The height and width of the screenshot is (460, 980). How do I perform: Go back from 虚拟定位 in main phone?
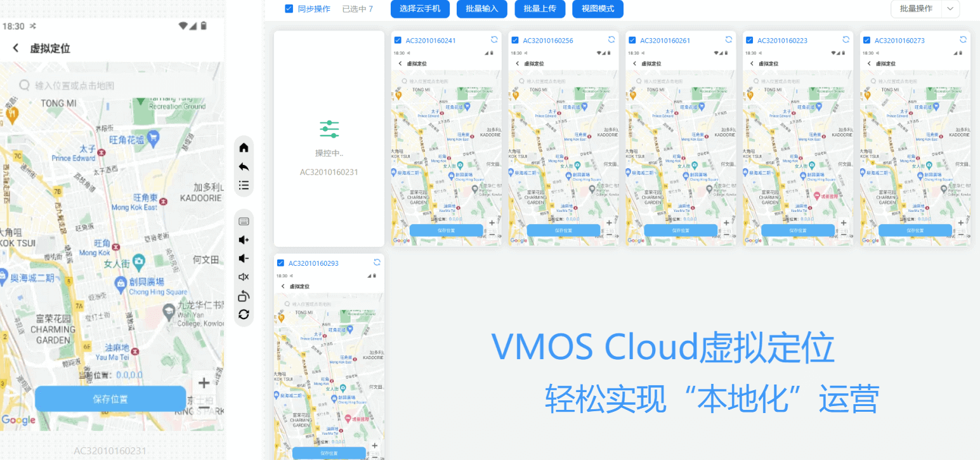coord(16,48)
